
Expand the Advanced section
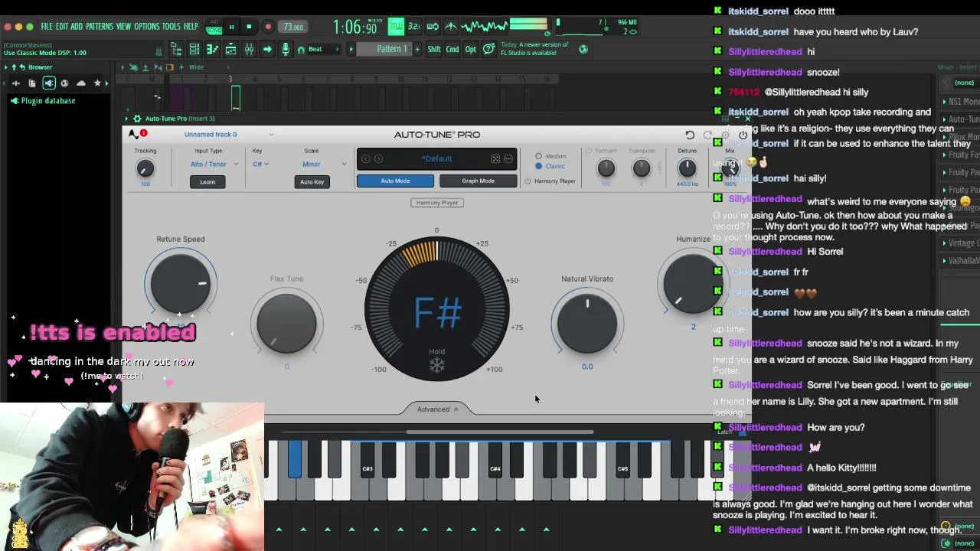438,409
